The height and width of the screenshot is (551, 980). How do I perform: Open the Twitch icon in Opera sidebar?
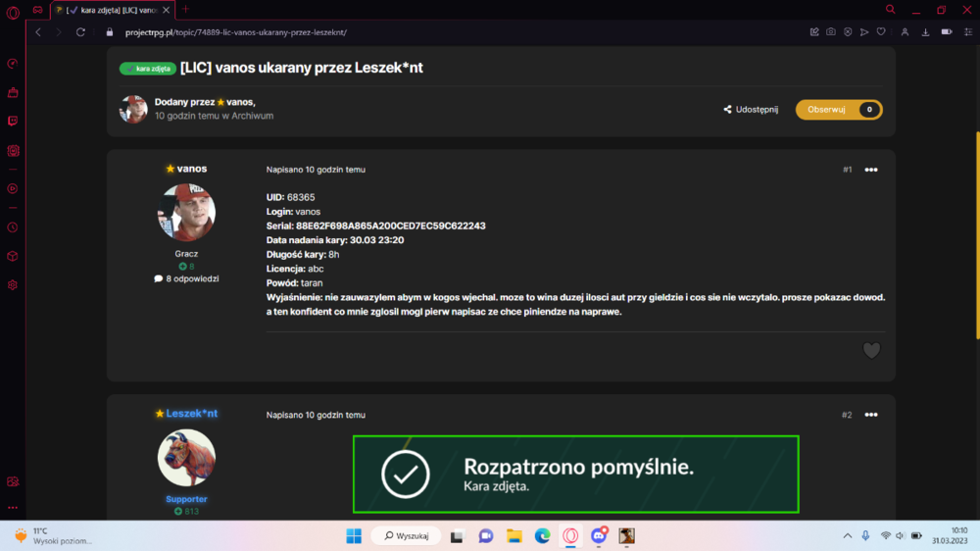(13, 121)
